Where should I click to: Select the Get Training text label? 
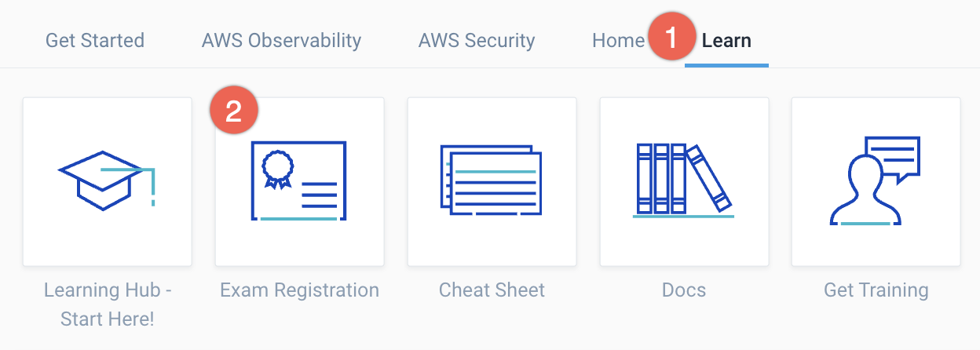click(x=876, y=290)
